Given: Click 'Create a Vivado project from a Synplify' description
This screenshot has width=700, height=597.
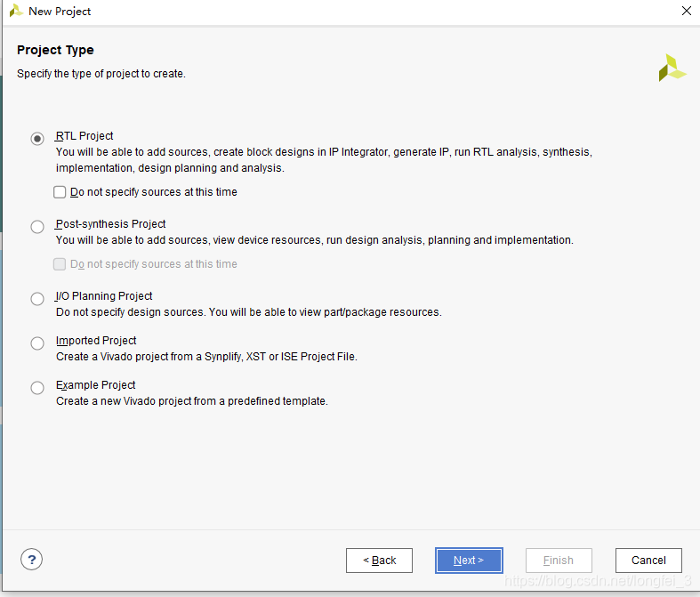Looking at the screenshot, I should click(206, 357).
